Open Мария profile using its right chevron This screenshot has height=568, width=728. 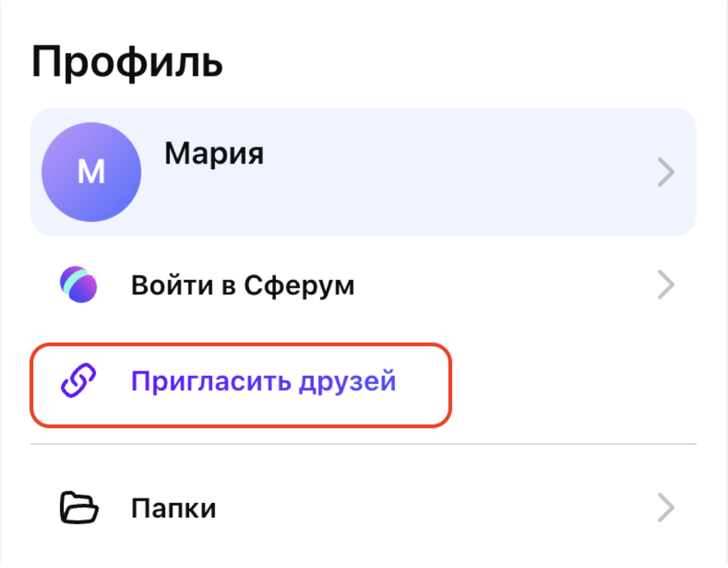(666, 173)
